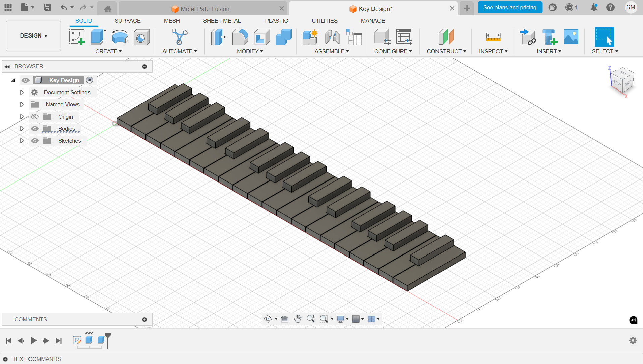Select the Configure Model tool
This screenshot has height=364, width=643.
click(x=382, y=37)
